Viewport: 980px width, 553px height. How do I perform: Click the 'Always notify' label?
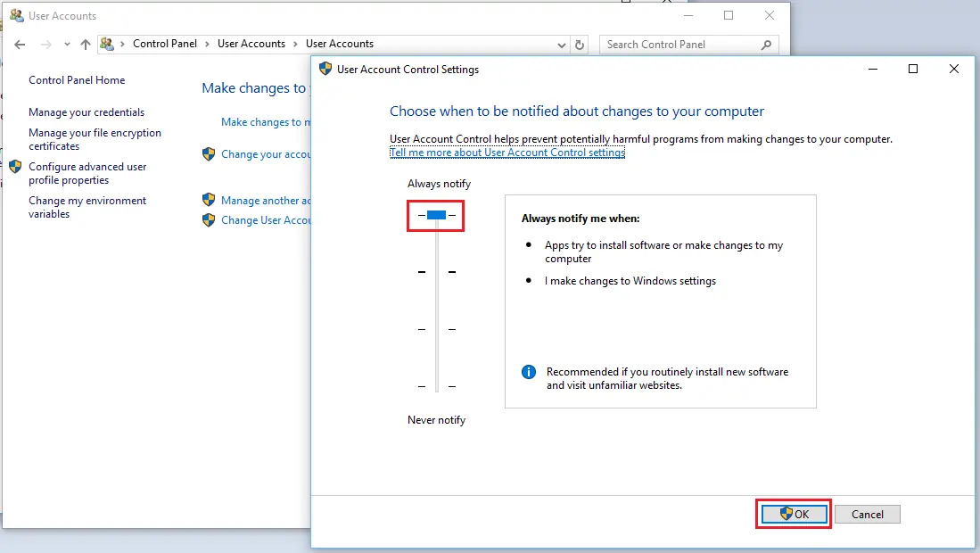point(439,184)
